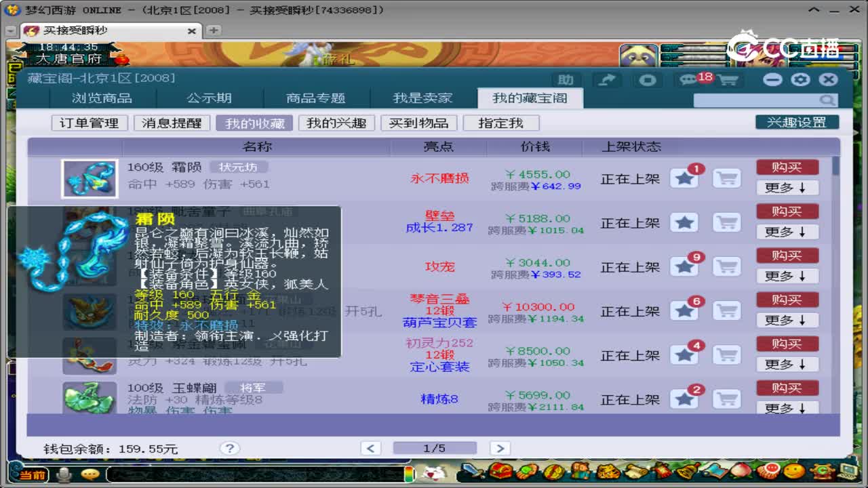Screen dimensions: 868x488
Task: Expand 更多 menu on ¥5188.00 row
Action: [x=787, y=232]
